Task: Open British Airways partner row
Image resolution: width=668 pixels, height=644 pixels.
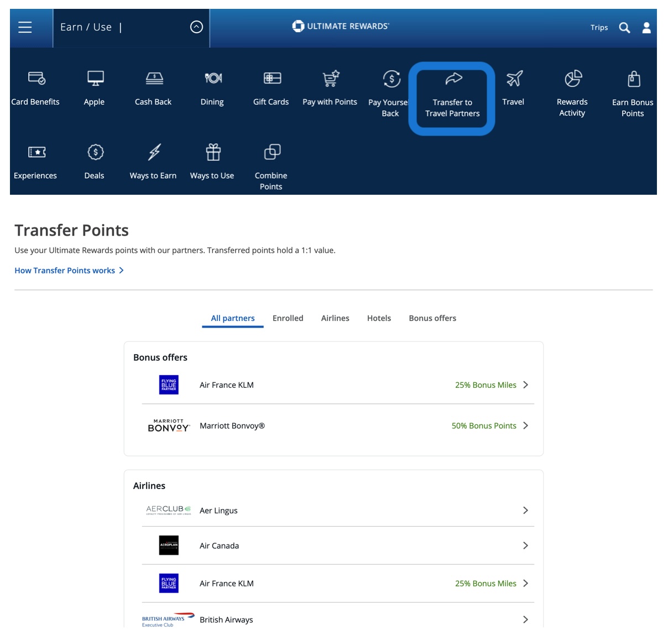Action: 338,619
